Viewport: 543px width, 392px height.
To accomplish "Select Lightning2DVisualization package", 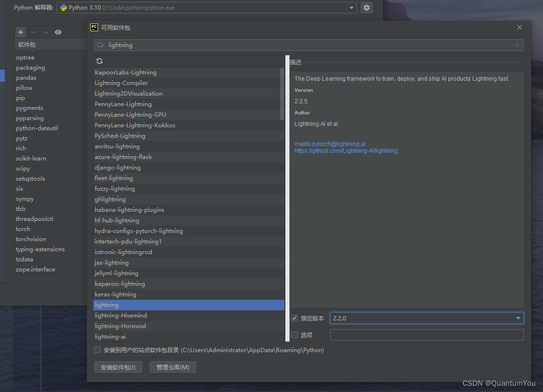I will [189, 94].
